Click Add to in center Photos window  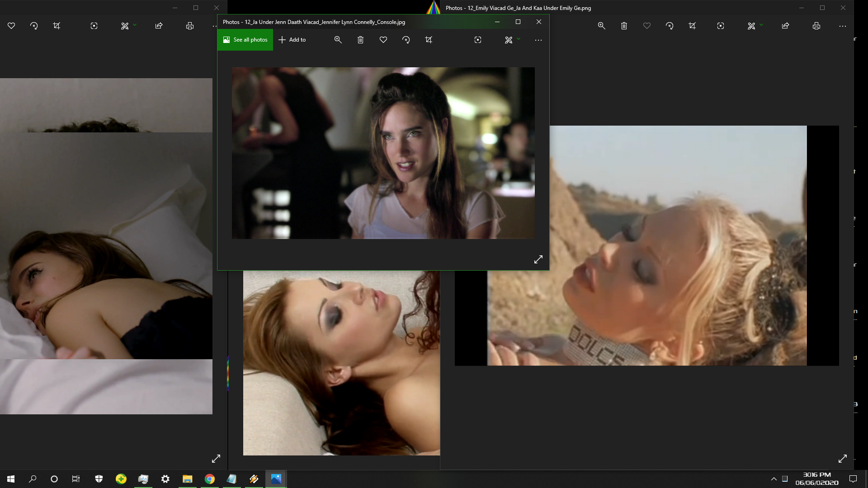(x=292, y=40)
